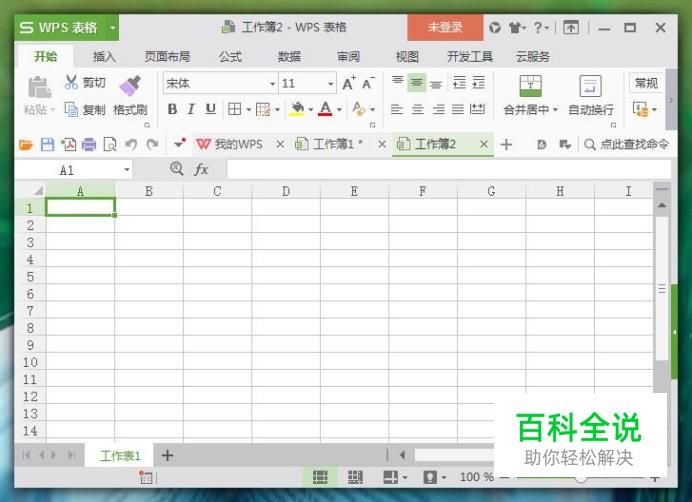Redo the last action

point(152,144)
